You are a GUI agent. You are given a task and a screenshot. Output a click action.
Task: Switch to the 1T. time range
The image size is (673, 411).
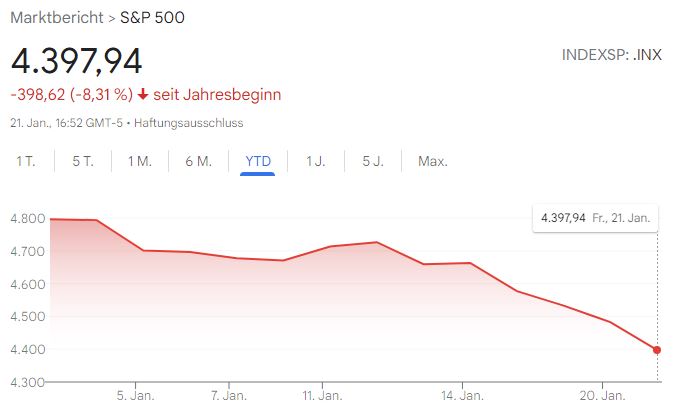[x=25, y=161]
